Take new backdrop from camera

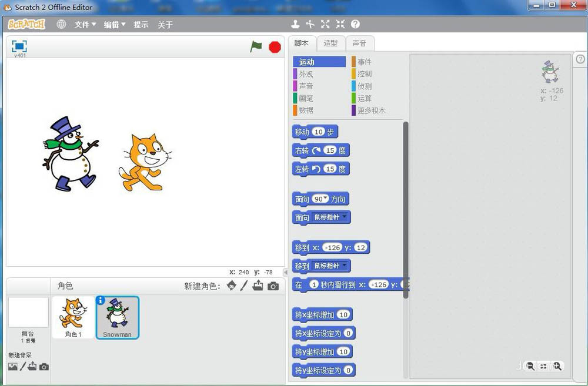click(44, 367)
